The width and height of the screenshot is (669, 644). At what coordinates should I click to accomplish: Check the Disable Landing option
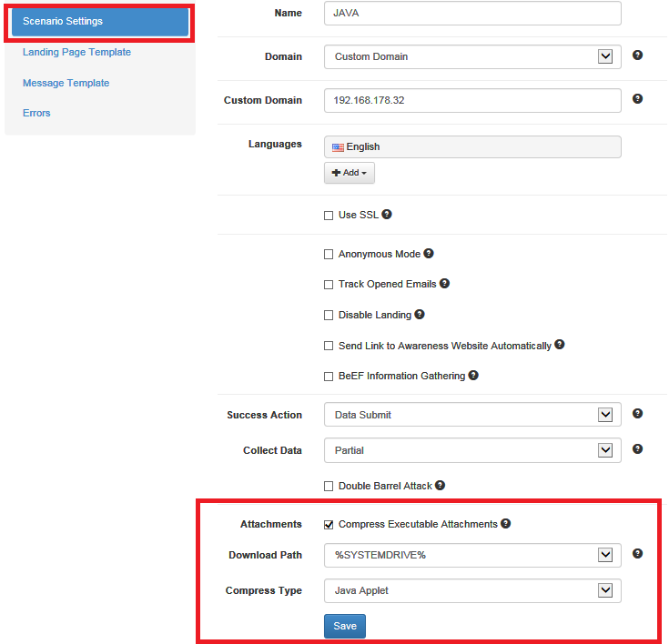click(329, 315)
